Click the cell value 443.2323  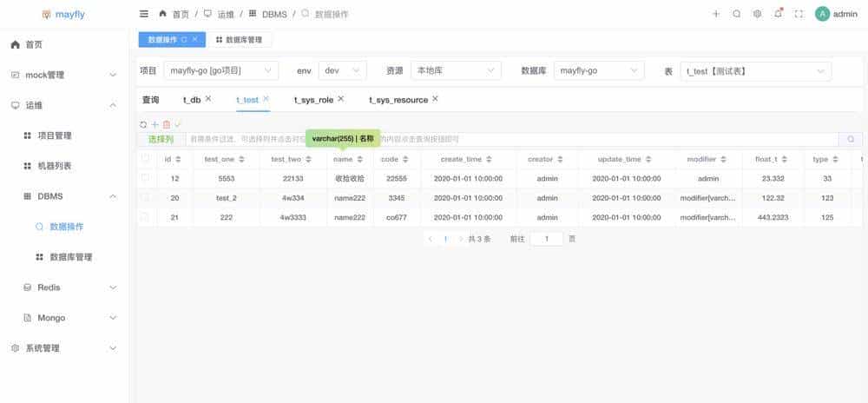coord(773,217)
